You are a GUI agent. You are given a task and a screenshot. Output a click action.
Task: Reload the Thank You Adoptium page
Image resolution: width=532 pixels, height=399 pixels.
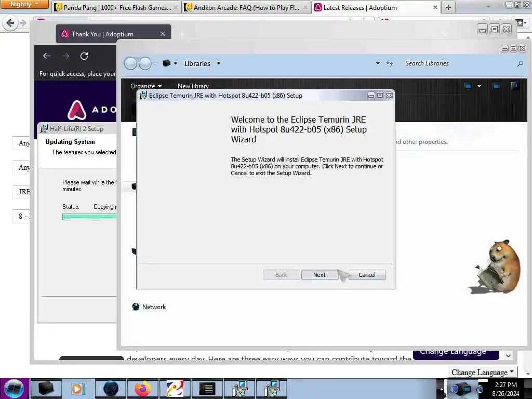pos(84,56)
